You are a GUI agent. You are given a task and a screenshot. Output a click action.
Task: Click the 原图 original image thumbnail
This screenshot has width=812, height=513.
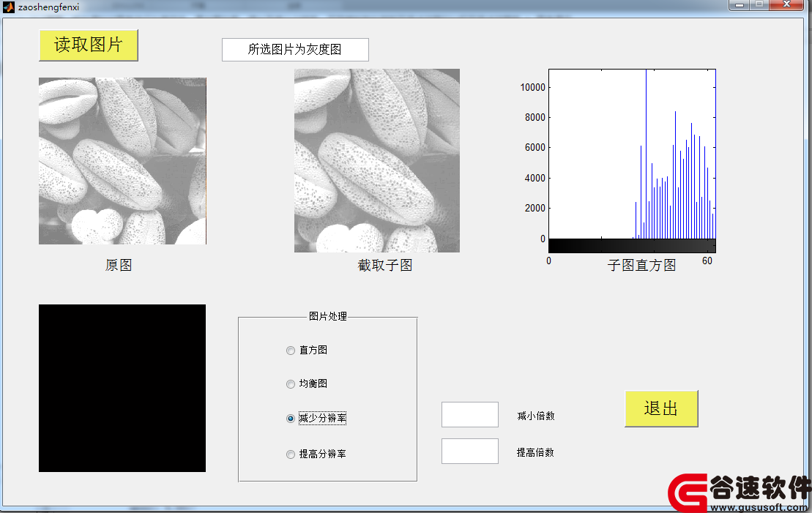[123, 161]
